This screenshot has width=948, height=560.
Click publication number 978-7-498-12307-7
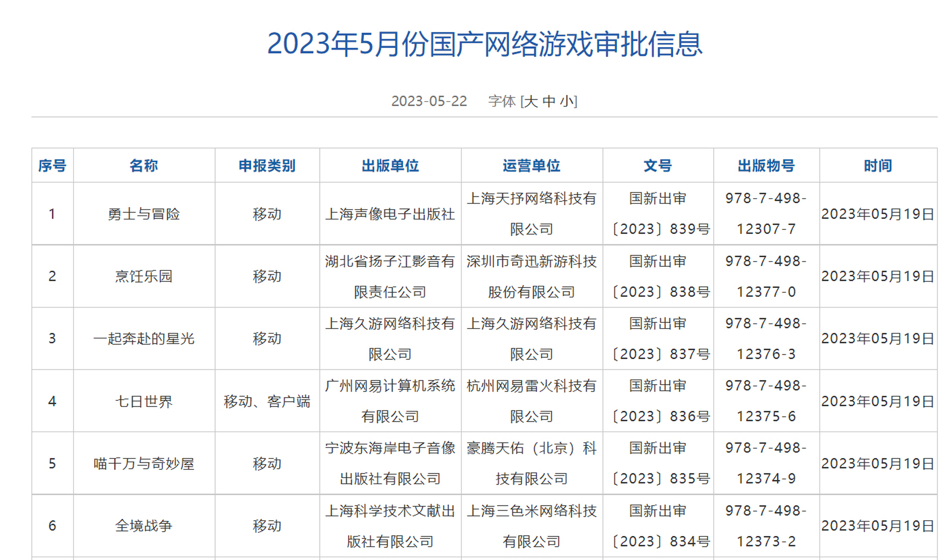[766, 214]
